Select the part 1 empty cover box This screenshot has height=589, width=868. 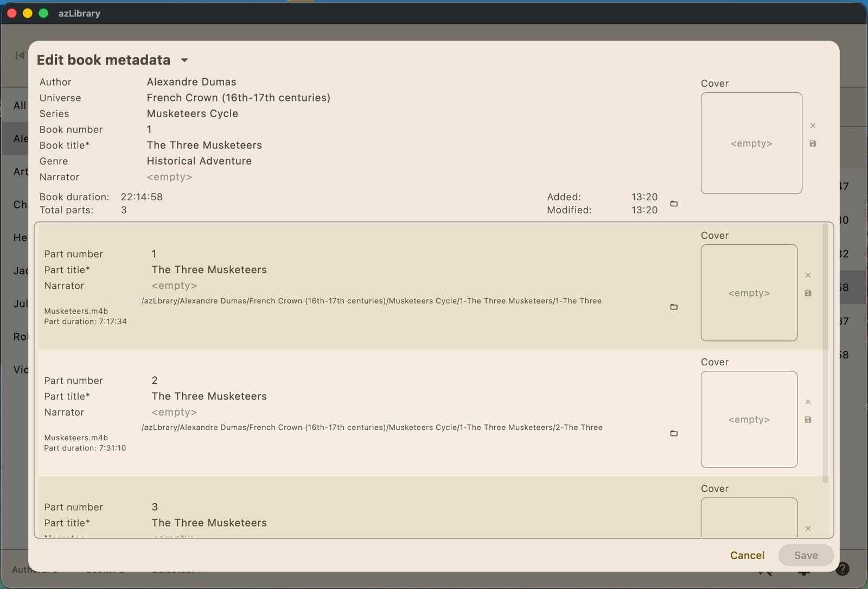coord(749,293)
